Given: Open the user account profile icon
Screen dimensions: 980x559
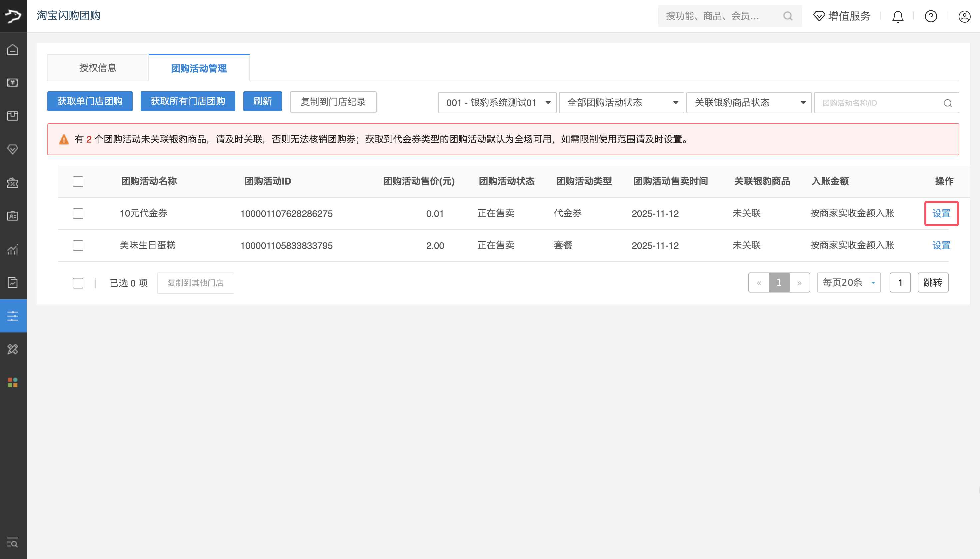Looking at the screenshot, I should [x=964, y=16].
